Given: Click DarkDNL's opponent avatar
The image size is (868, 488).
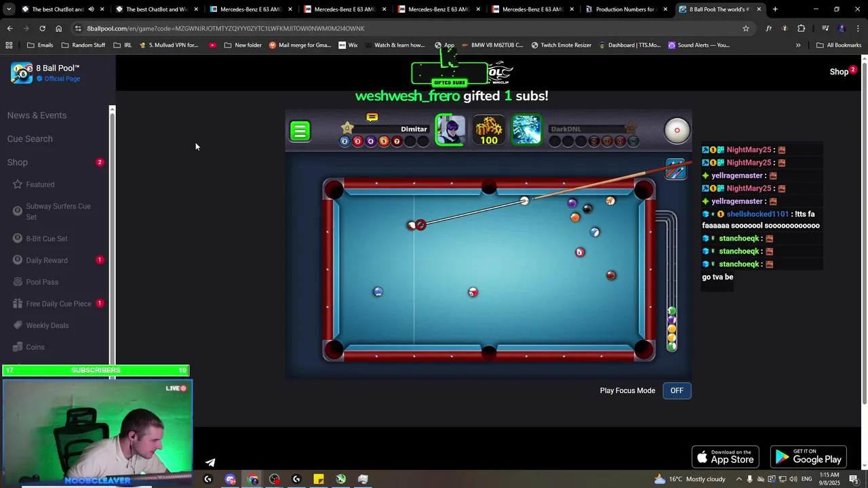Looking at the screenshot, I should coord(527,129).
